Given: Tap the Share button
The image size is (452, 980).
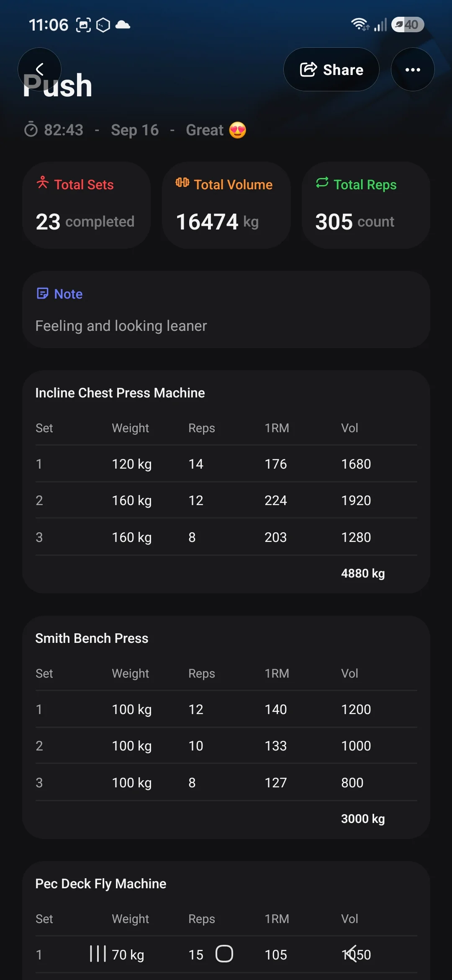Looking at the screenshot, I should coord(331,70).
